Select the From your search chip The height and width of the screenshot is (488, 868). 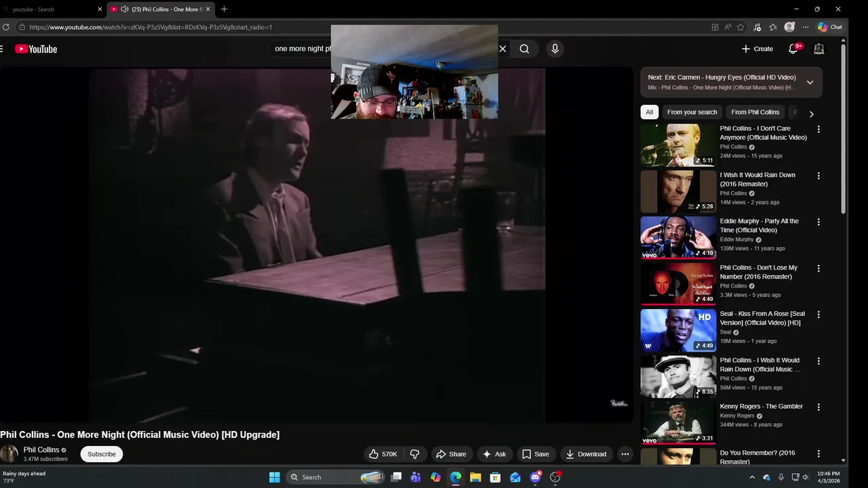click(x=692, y=113)
